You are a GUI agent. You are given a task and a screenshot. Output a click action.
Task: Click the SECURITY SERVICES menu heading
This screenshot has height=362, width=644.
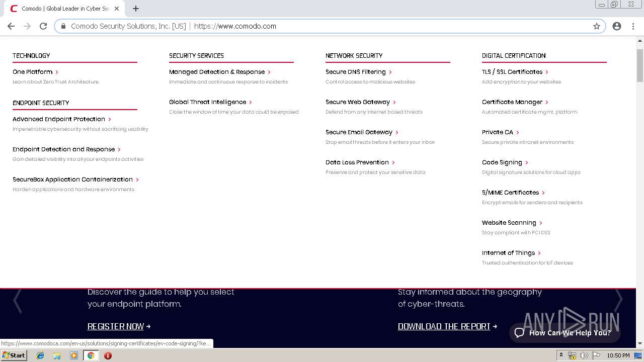196,56
